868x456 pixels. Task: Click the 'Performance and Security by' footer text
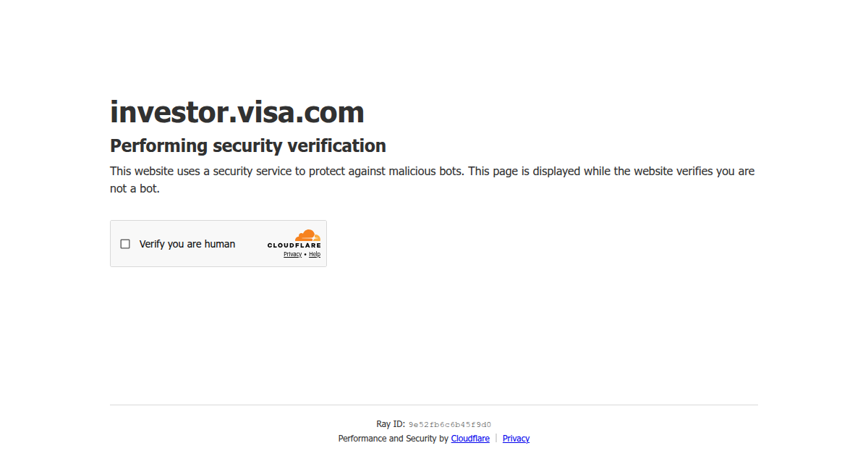393,439
